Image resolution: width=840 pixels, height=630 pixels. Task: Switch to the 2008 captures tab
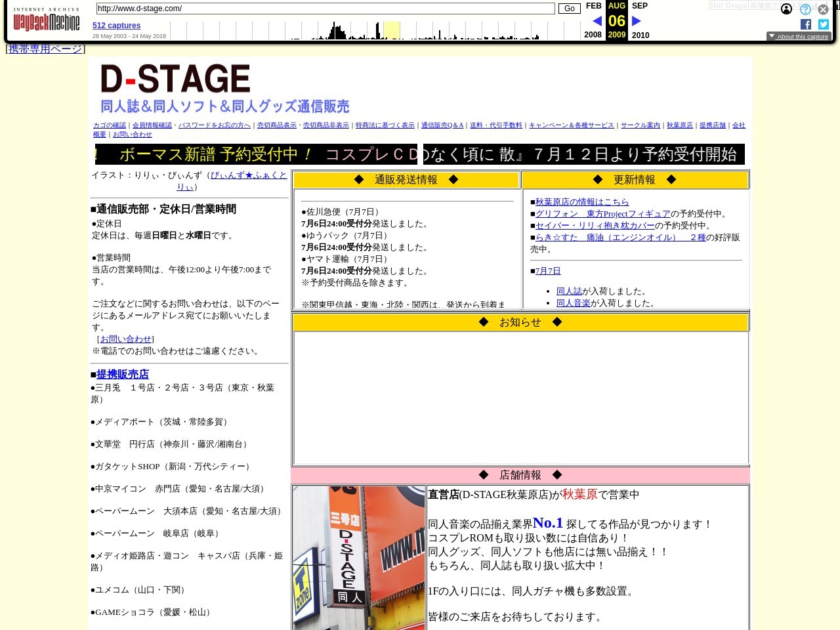[x=593, y=35]
